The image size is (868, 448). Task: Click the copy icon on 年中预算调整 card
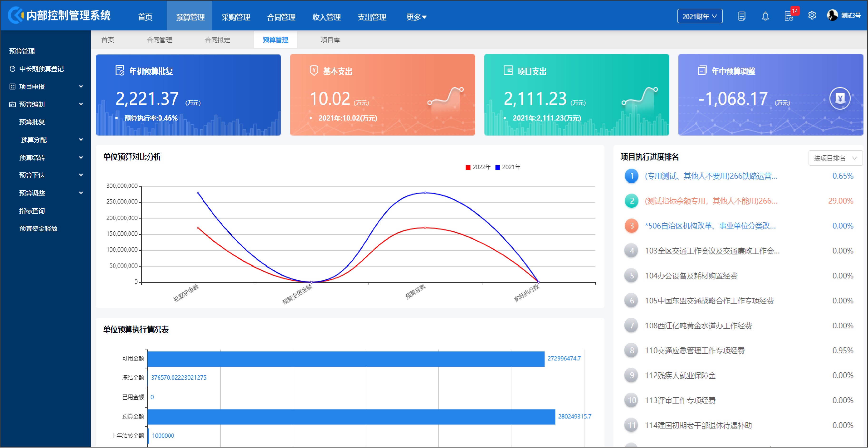coord(702,70)
